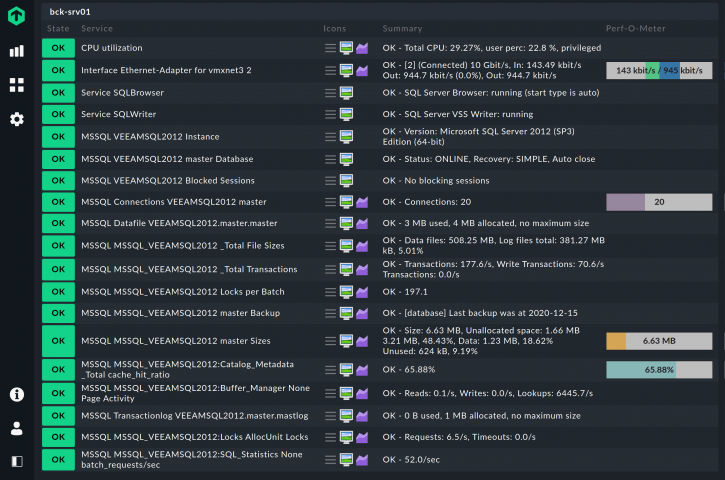Sort by the Service column header
Screen dimensions: 725x480
[97, 29]
